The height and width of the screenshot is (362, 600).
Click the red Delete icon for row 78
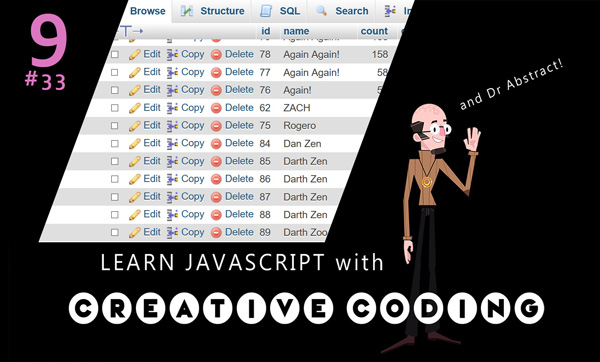click(216, 55)
